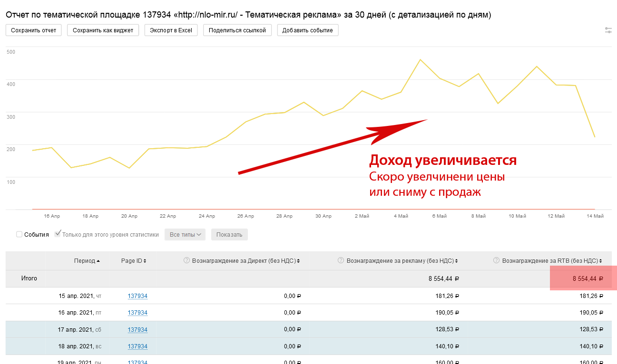Select the date cell 18 апр. 2021, вс
Screen dimensions: 617x364
click(80, 346)
